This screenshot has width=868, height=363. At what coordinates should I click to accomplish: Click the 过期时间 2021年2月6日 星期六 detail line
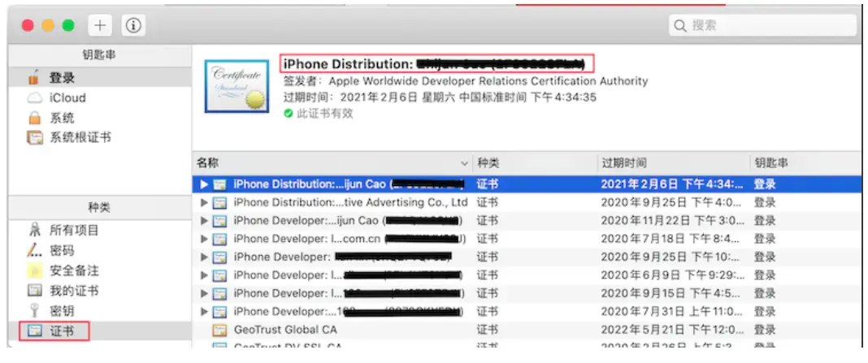[440, 97]
